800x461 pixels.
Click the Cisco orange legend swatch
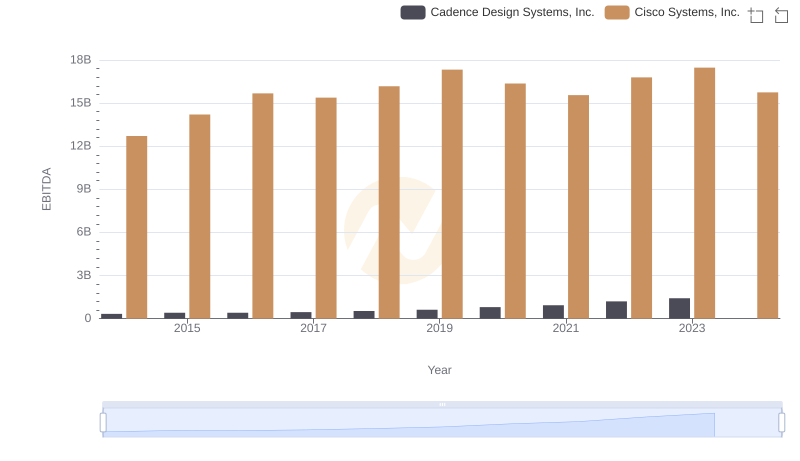(x=617, y=12)
